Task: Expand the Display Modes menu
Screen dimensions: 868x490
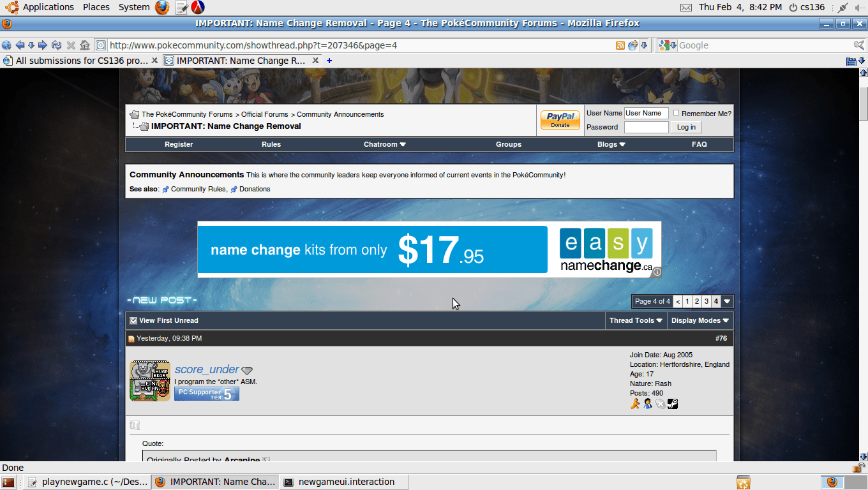Action: point(700,320)
